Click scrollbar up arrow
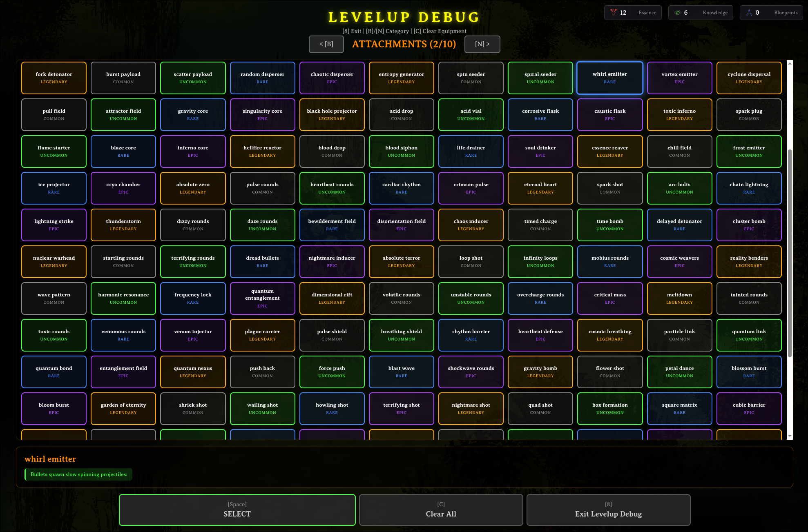808x532 pixels. click(x=790, y=63)
